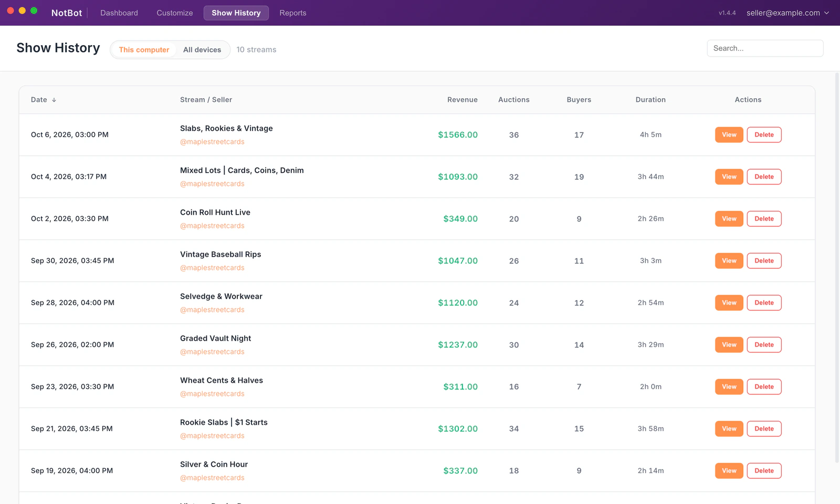Select the $349.00 revenue value
Screen dimensions: 840x504
coord(460,219)
